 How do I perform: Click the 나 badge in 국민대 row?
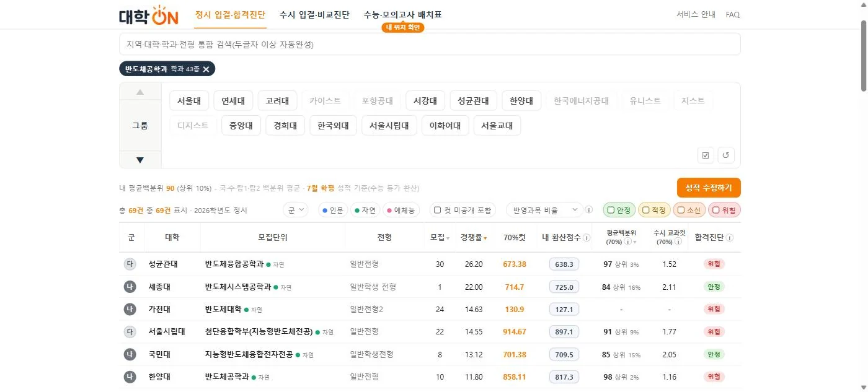[130, 354]
